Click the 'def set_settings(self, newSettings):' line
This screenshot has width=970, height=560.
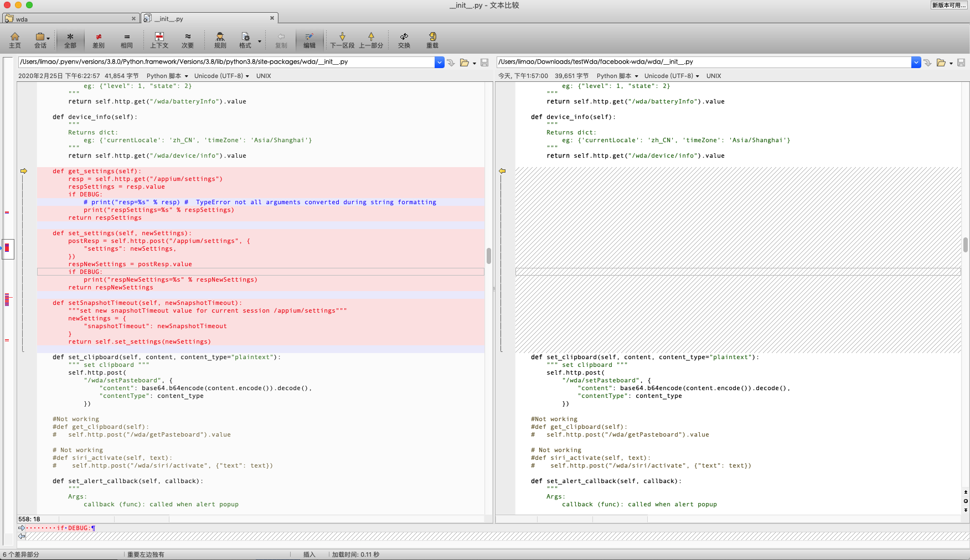[261, 233]
